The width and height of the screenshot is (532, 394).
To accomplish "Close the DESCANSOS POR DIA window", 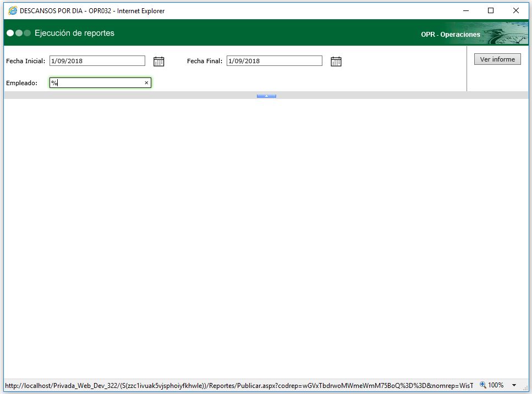I will (x=515, y=10).
